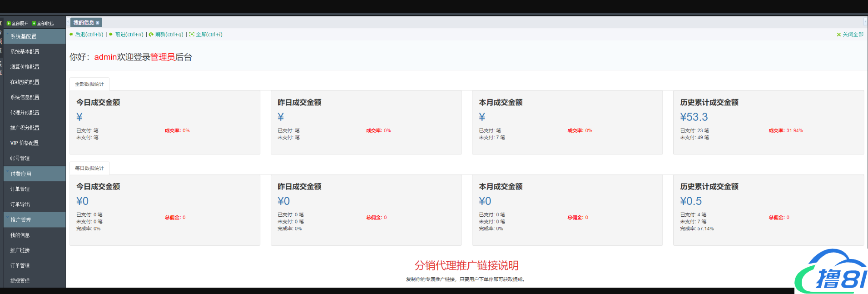
Task: Enter fullscreen via the 全屏 icon
Action: [192, 35]
